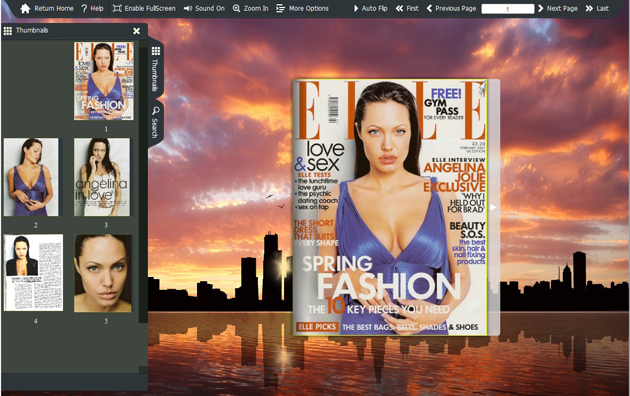
Task: Click the Return Home house icon
Action: pyautogui.click(x=25, y=8)
